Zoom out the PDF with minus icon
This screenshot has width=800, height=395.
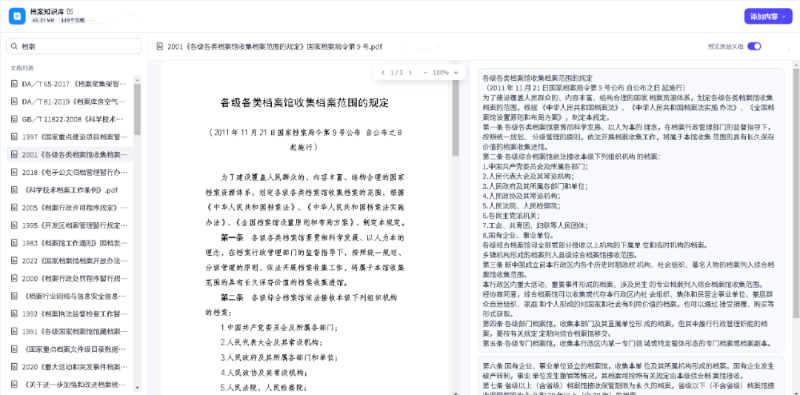point(425,72)
